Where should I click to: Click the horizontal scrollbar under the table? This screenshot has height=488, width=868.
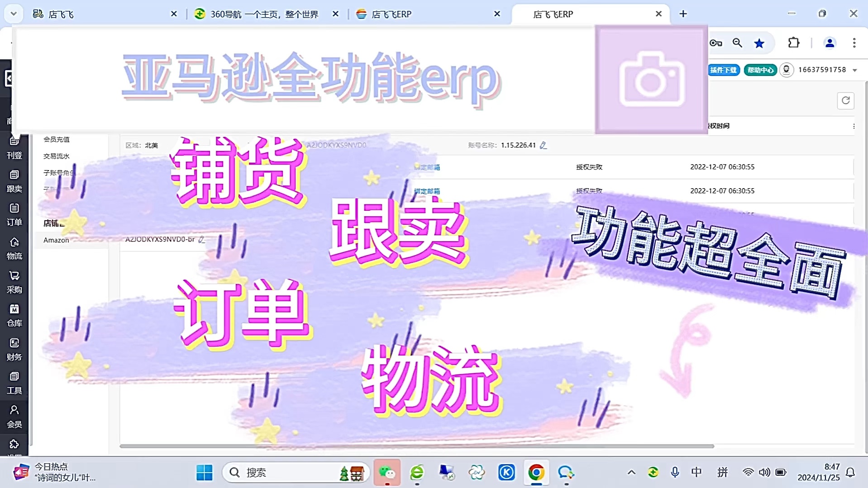click(x=417, y=446)
